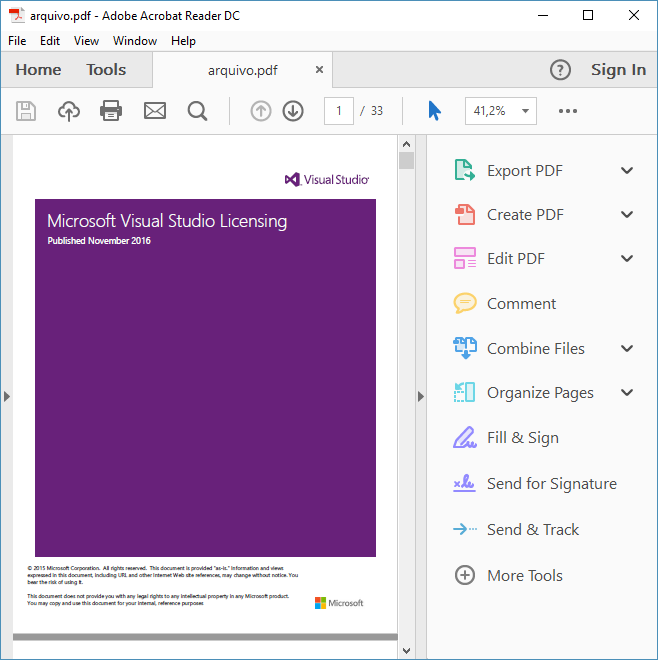Click the Send file by email envelope icon
The image size is (658, 660).
pos(155,111)
